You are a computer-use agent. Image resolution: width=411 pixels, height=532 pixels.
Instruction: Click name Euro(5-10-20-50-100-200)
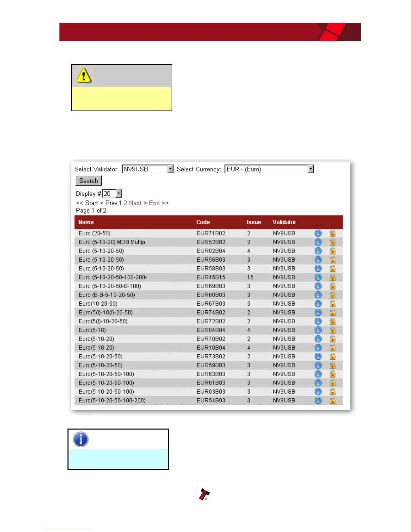coord(112,400)
